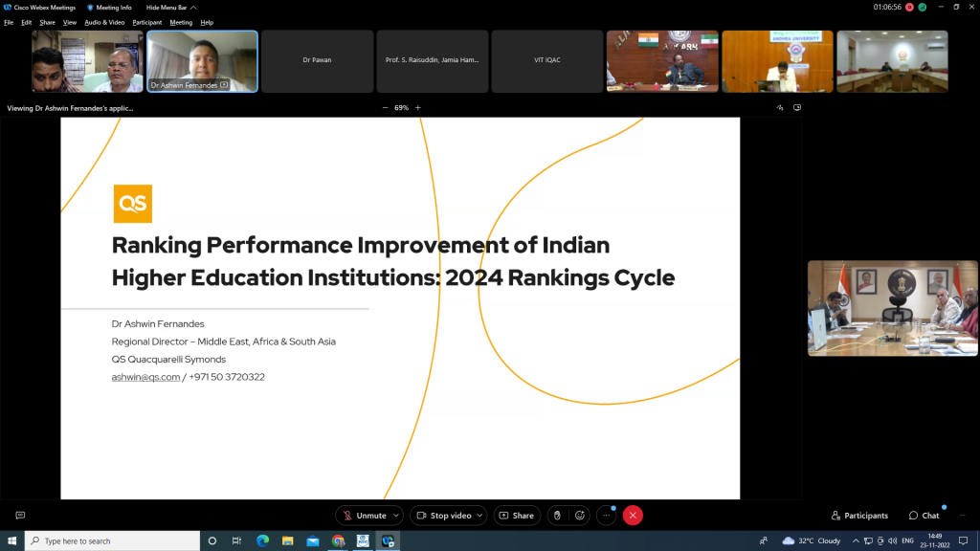
Task: Click the Share content button
Action: (517, 516)
